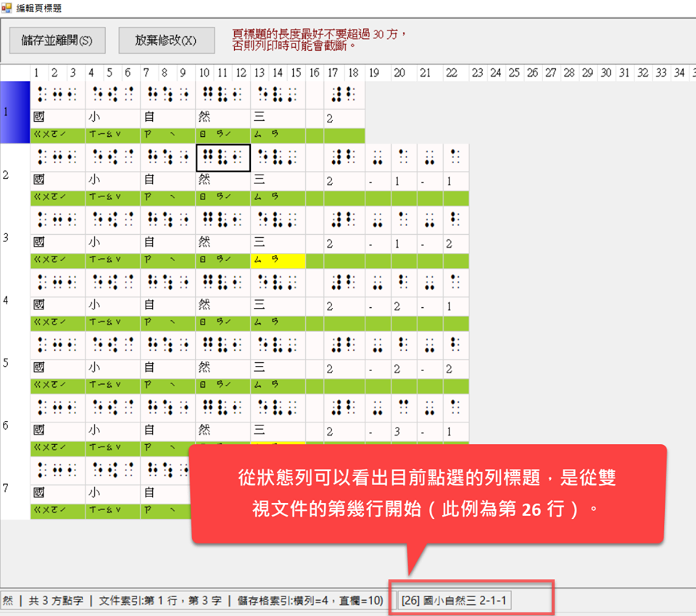
Task: Click the 自 character cell in row 5
Action: [x=167, y=369]
